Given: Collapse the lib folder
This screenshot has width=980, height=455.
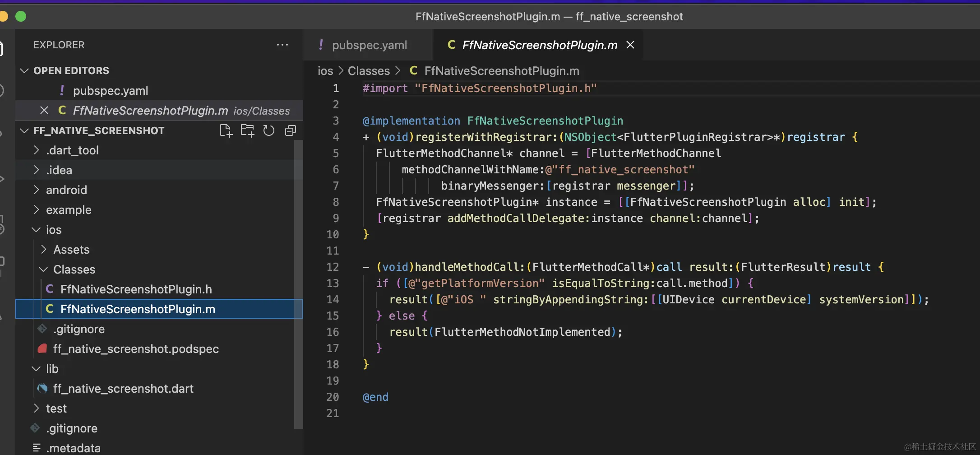Looking at the screenshot, I should pyautogui.click(x=37, y=368).
